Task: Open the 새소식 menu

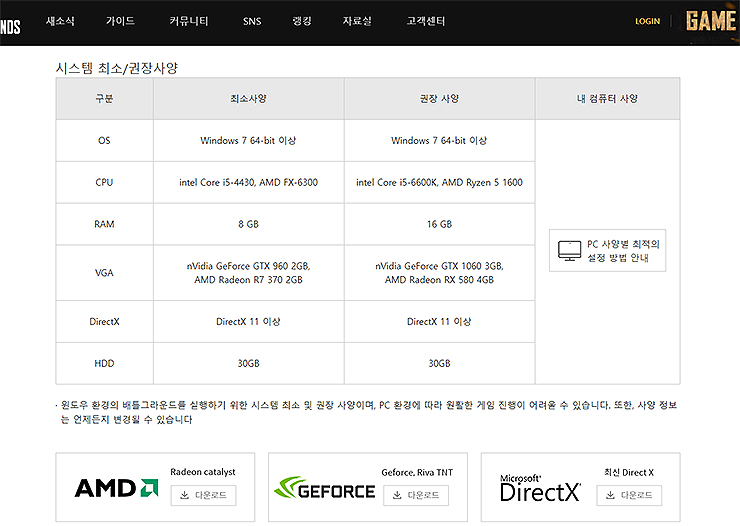Action: (60, 21)
